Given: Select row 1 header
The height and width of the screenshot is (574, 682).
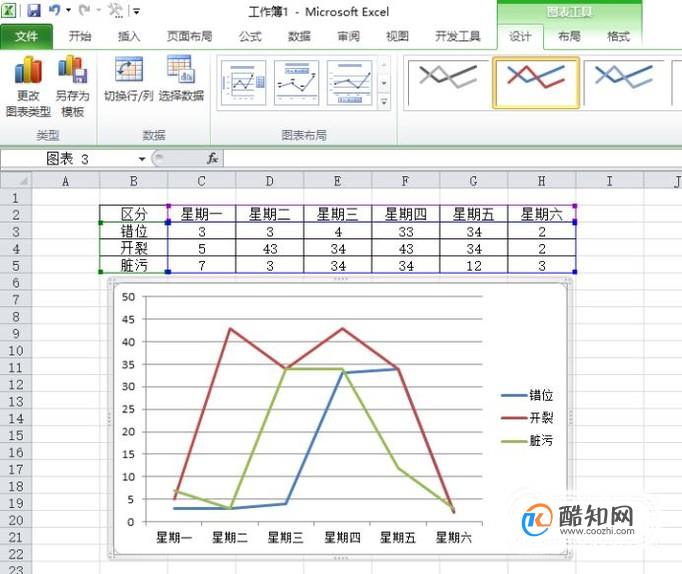Looking at the screenshot, I should coord(16,198).
